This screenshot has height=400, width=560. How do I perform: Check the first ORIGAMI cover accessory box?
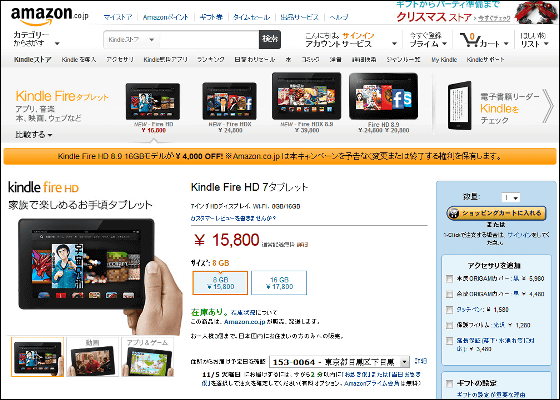coord(450,279)
